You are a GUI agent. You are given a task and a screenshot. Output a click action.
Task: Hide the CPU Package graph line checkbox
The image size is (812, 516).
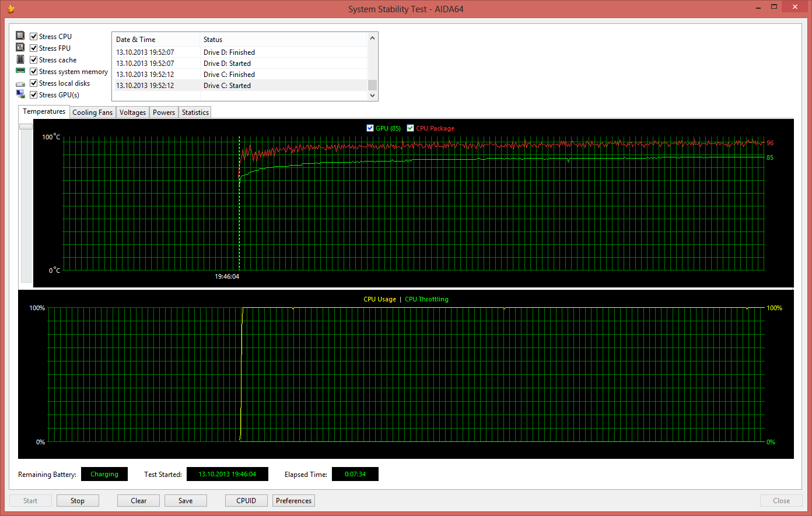point(411,128)
